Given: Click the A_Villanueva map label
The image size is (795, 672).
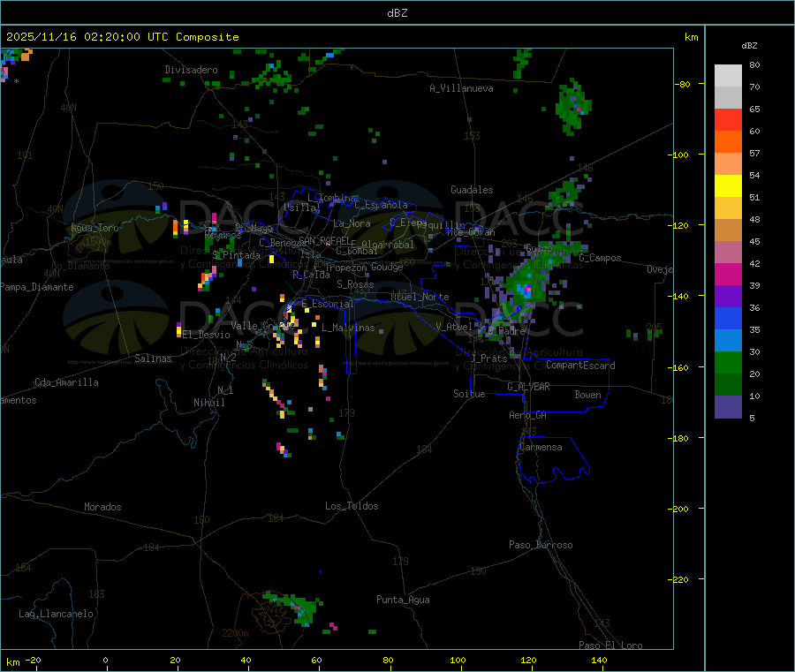Looking at the screenshot, I should tap(461, 88).
